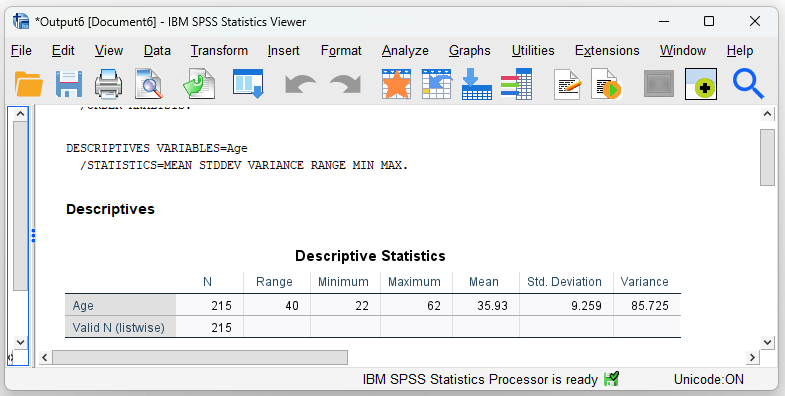The height and width of the screenshot is (396, 785).
Task: Open the File menu
Action: click(21, 51)
